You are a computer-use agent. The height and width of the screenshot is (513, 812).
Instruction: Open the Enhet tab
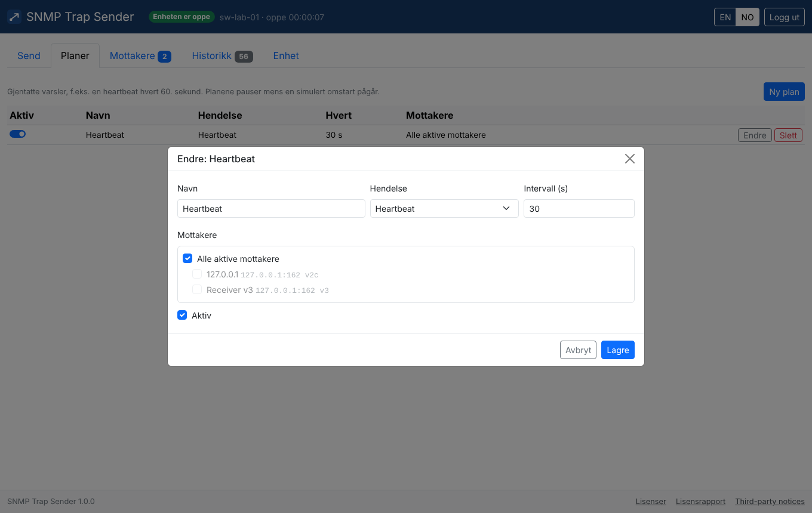point(286,55)
